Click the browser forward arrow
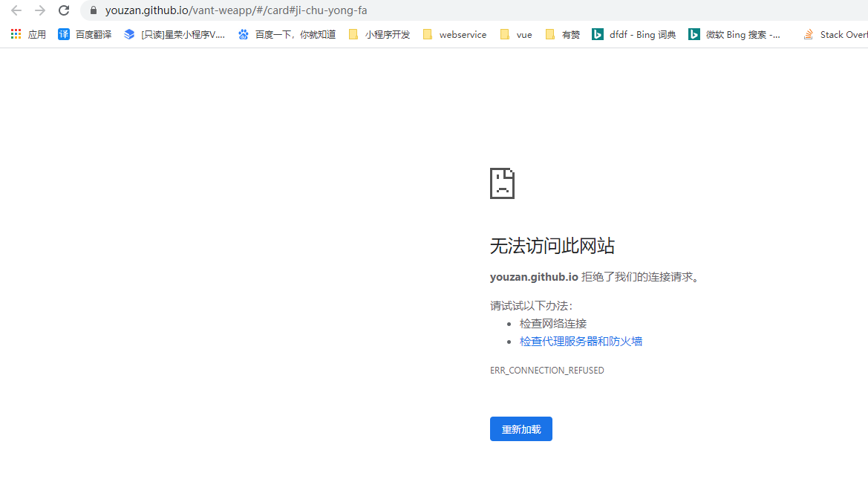The image size is (868, 479). click(40, 10)
